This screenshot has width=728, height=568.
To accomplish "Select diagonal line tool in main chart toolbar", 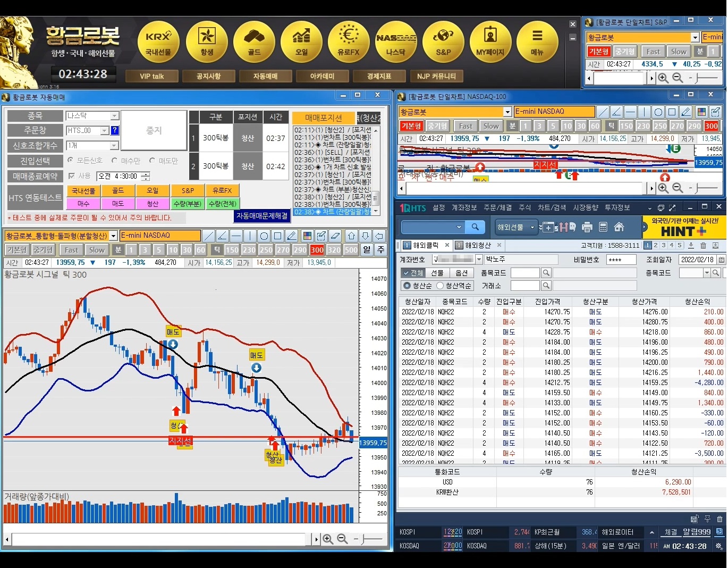I will (209, 236).
